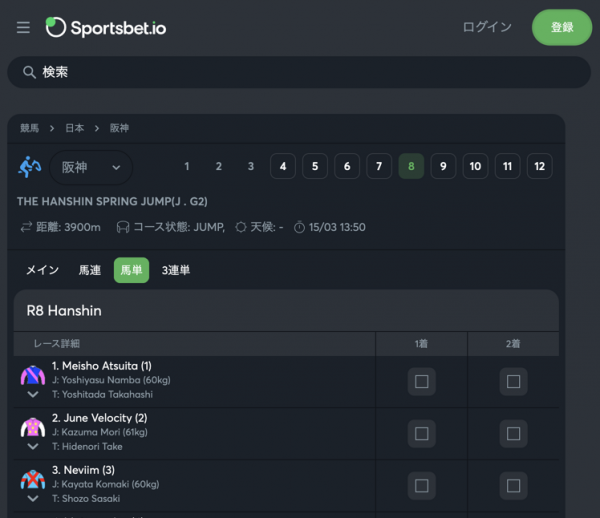Check 1着 box for Neviim
This screenshot has width=600, height=518.
[421, 485]
